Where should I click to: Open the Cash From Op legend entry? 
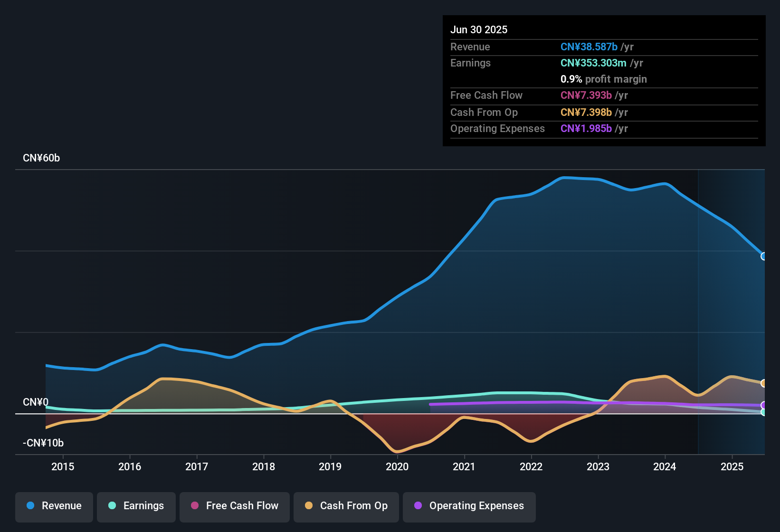pos(346,506)
